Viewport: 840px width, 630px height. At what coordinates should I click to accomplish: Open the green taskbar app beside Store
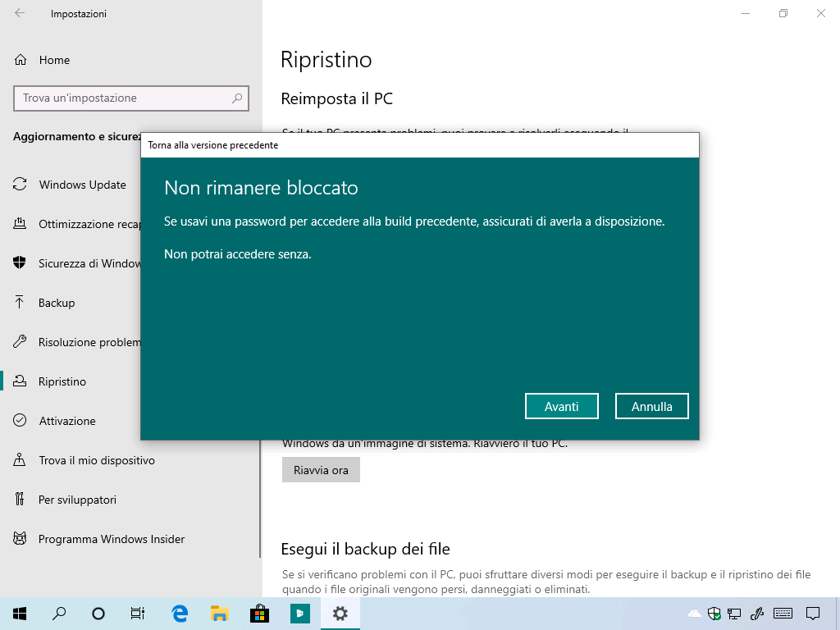(300, 614)
